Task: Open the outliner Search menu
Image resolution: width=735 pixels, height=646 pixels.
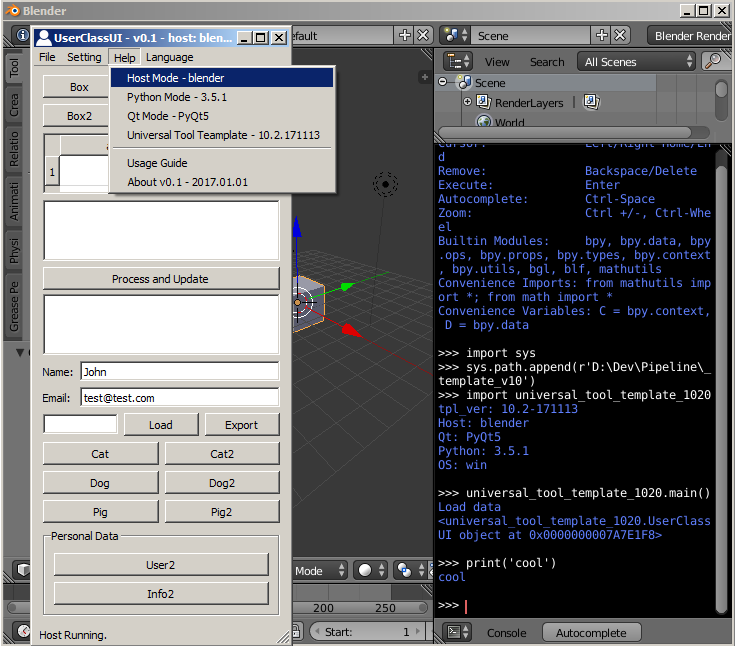Action: coord(547,62)
